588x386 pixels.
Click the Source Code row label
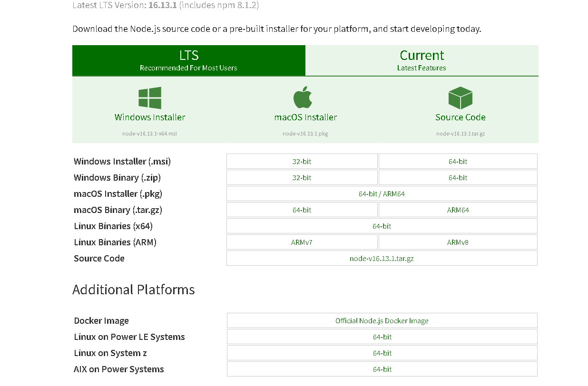pyautogui.click(x=99, y=259)
